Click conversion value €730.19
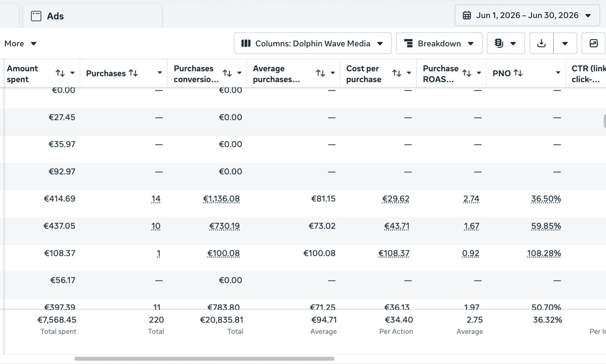 coord(224,226)
